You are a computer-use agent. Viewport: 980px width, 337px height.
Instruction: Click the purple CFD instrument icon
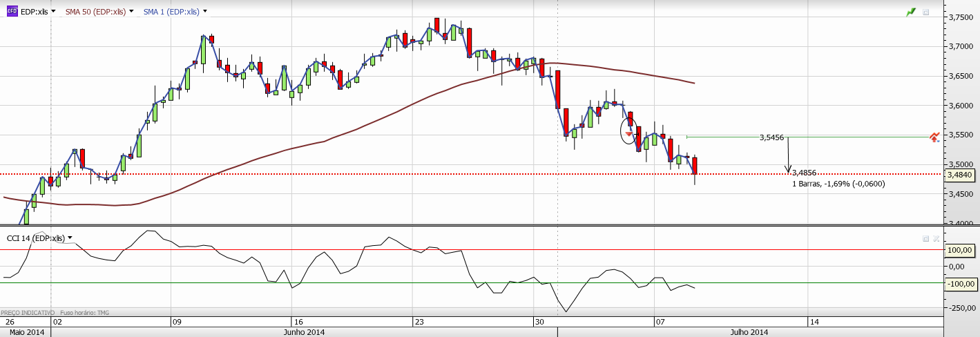pos(12,12)
